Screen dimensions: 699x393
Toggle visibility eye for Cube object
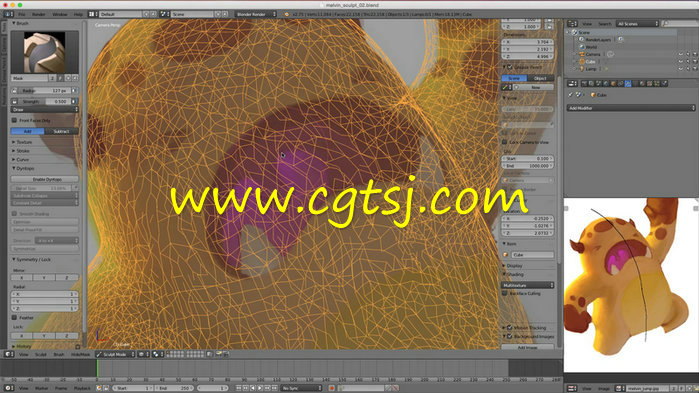pos(681,61)
